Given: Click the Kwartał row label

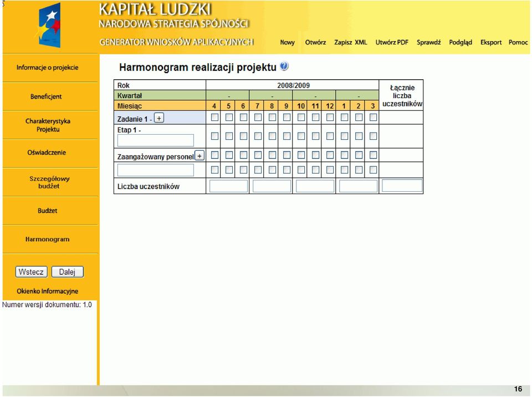Looking at the screenshot, I should (130, 96).
